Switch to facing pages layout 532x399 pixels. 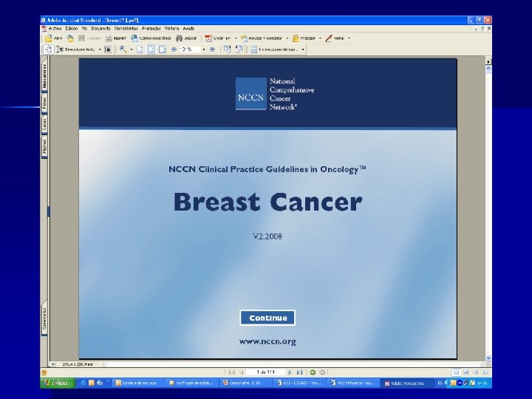tap(485, 372)
